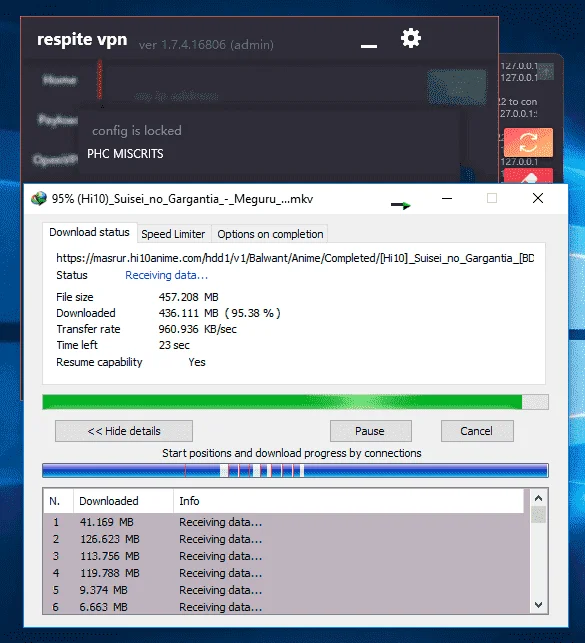Click the transfer rate 960.936 KB/sec
This screenshot has height=643, width=585.
point(198,329)
